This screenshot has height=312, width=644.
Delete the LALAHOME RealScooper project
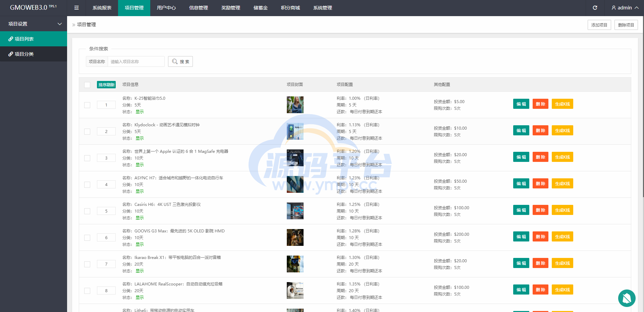(540, 289)
